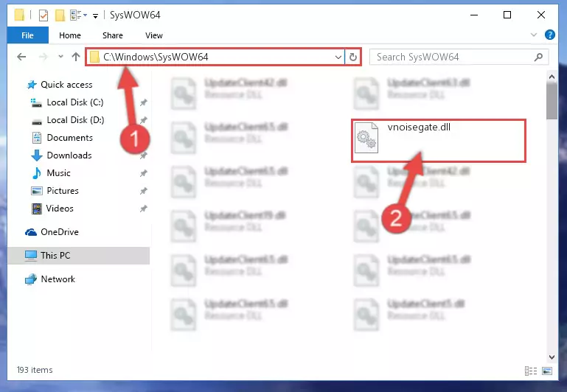Open the Customize Quick Access Toolbar dropdown
Screen dimensions: 567x392
point(95,15)
